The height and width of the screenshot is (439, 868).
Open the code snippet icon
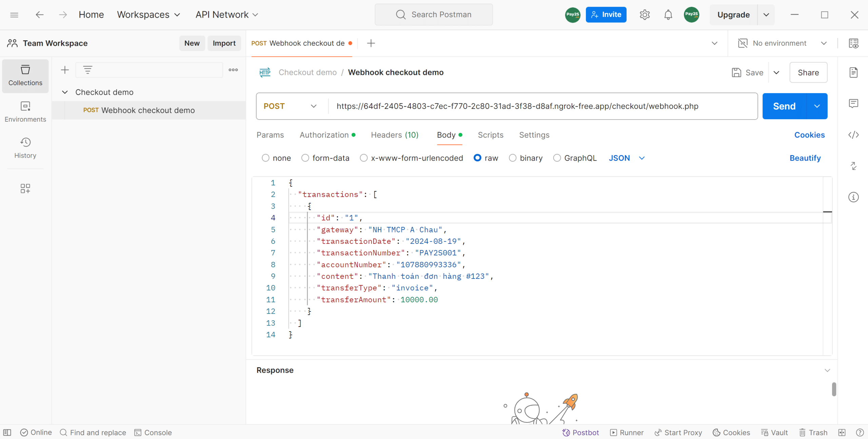coord(853,135)
